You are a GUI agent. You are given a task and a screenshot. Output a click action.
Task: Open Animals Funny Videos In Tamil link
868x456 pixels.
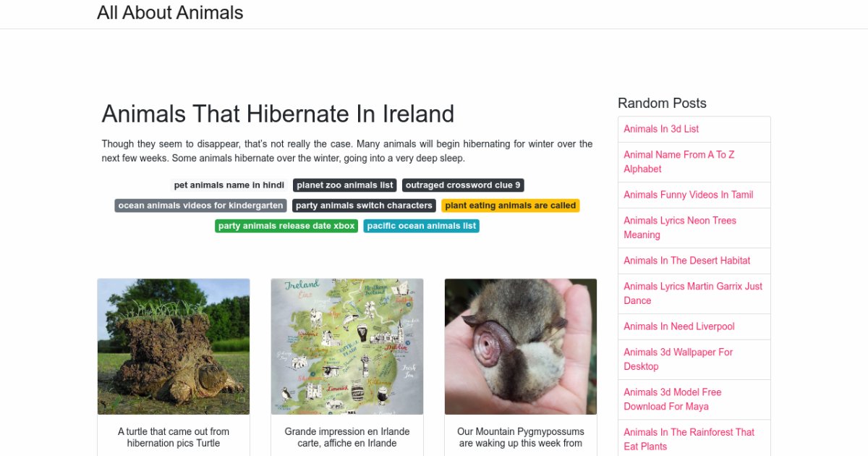pyautogui.click(x=688, y=195)
